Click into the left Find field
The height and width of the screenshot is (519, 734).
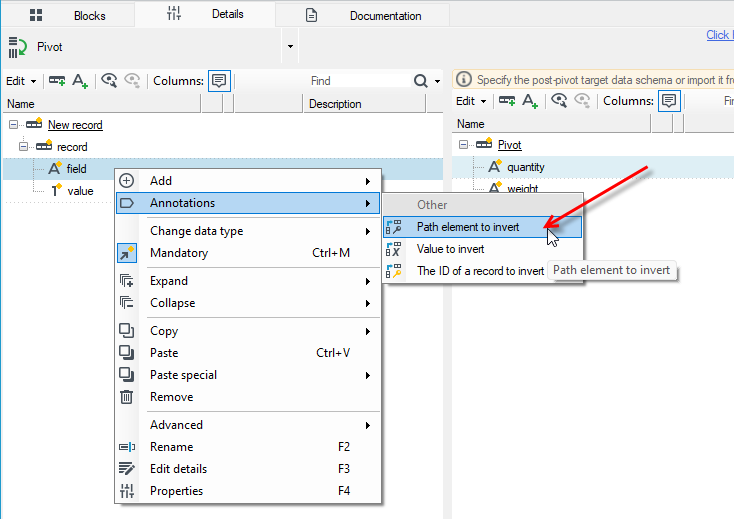pos(358,81)
